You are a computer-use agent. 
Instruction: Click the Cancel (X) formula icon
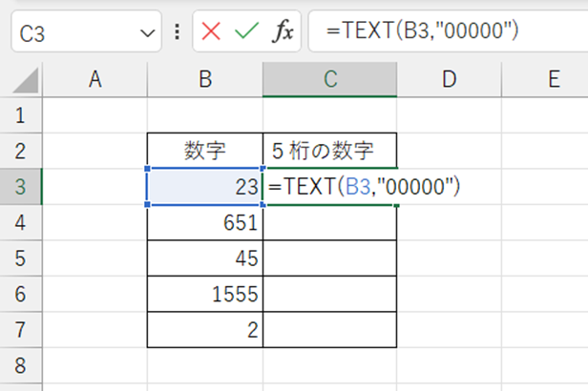(x=211, y=31)
